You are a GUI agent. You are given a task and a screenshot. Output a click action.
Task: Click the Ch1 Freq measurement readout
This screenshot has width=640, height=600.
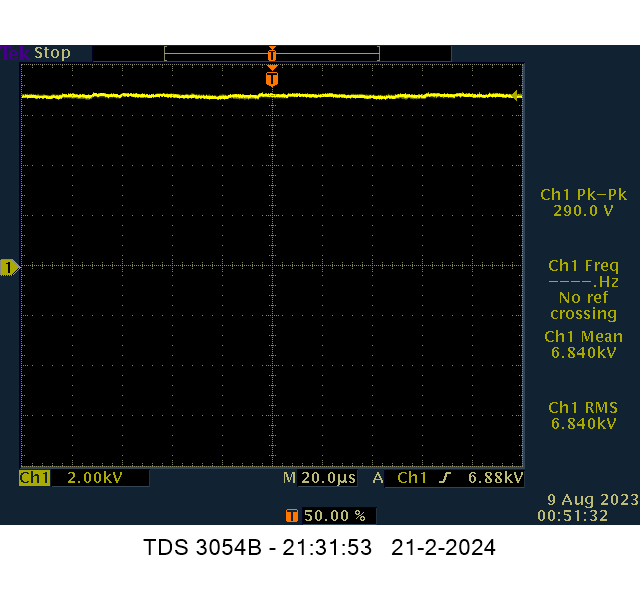pos(583,289)
